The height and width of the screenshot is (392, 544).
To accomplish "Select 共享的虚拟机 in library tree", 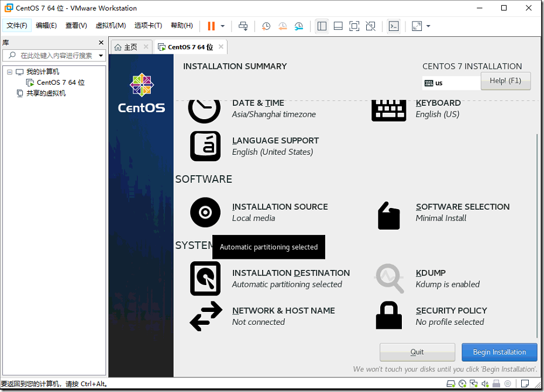I will point(46,93).
